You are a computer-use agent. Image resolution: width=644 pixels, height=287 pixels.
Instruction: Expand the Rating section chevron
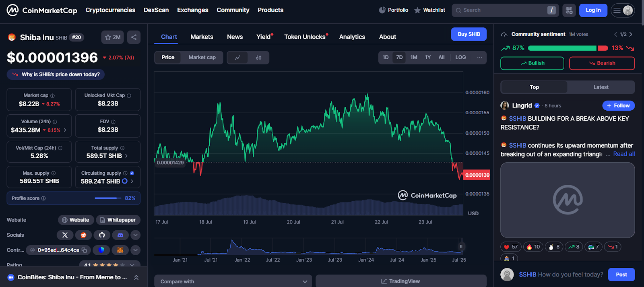132,265
